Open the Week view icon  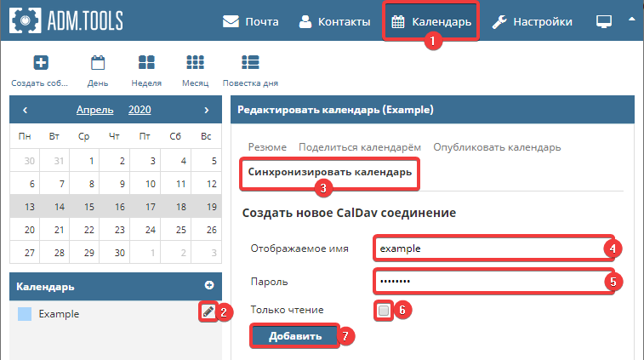point(146,63)
